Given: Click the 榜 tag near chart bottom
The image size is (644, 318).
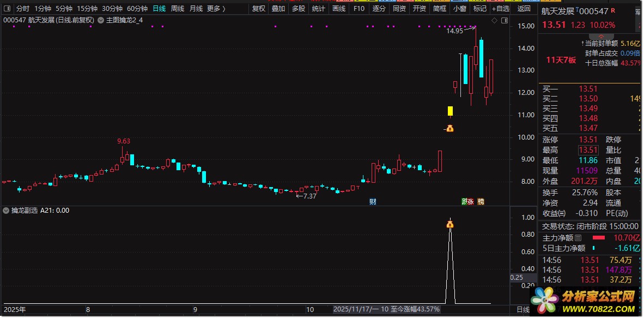Looking at the screenshot, I should pyautogui.click(x=481, y=202).
